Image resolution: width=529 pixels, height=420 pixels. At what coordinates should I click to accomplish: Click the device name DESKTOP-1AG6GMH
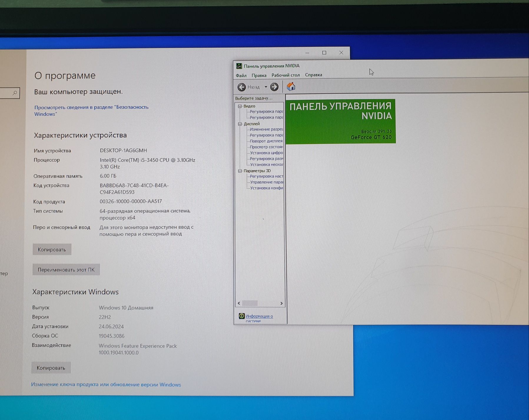point(123,150)
